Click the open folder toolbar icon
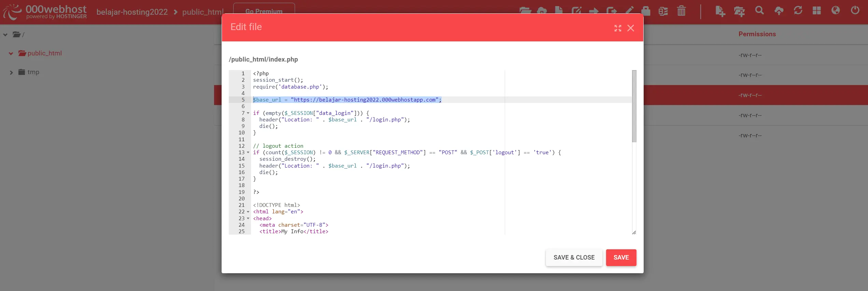Screen dimensions: 868x291 pos(525,11)
